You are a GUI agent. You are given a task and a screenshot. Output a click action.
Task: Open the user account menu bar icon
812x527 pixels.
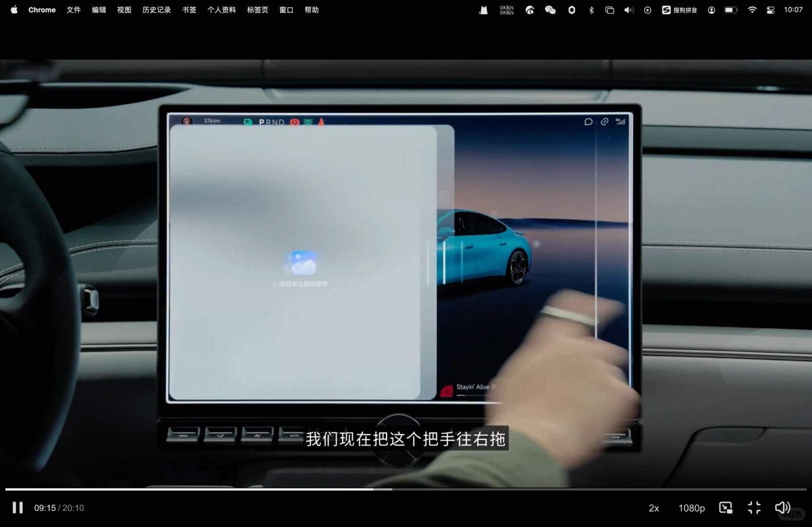[711, 10]
